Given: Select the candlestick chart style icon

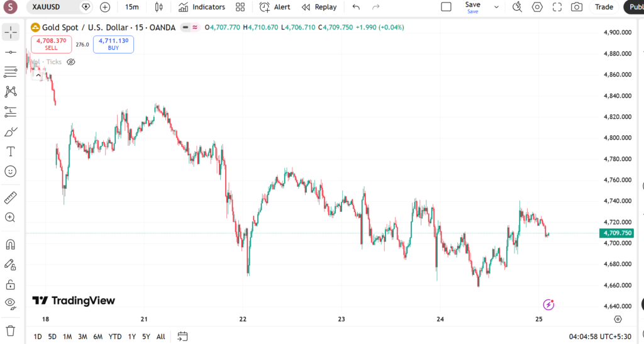Looking at the screenshot, I should tap(158, 7).
